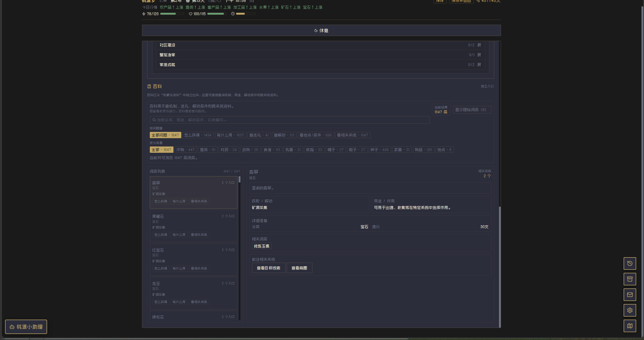Open the mail envelope icon button
Screen dimensions: 644x340
tap(630, 295)
